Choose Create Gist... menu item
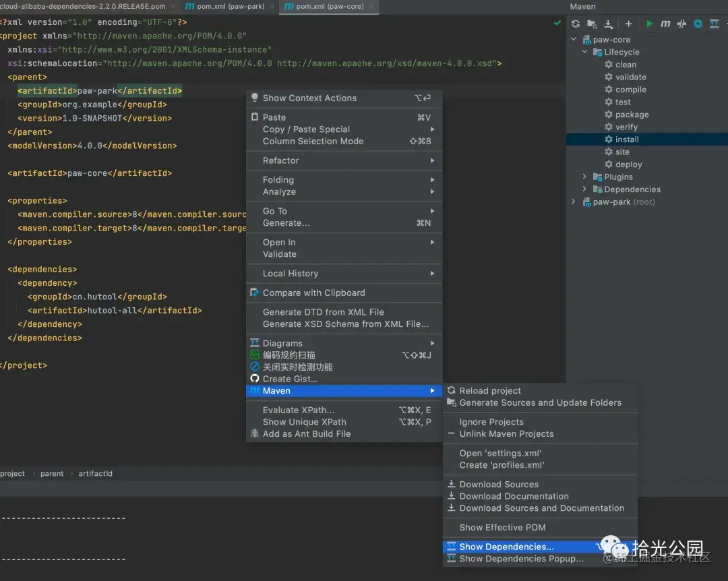 click(x=344, y=379)
